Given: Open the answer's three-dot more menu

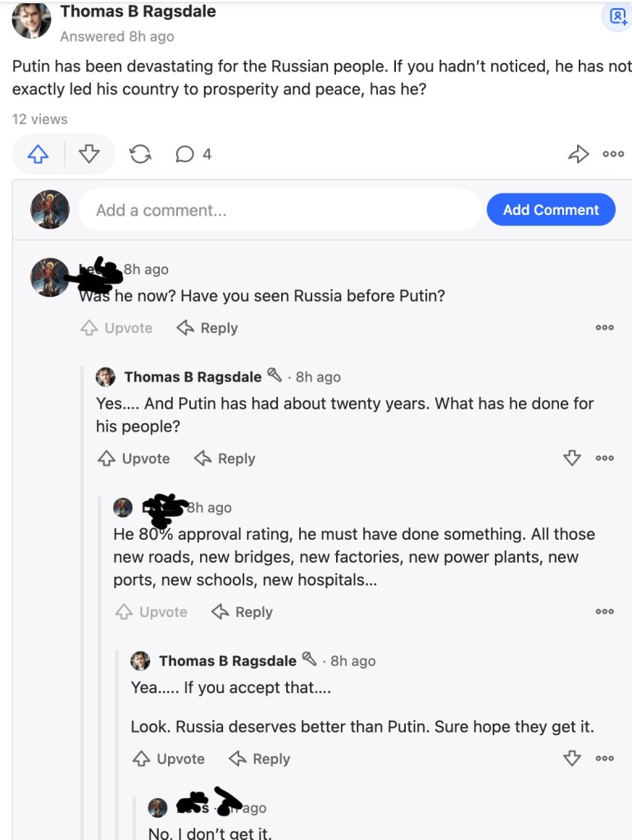Looking at the screenshot, I should click(613, 154).
